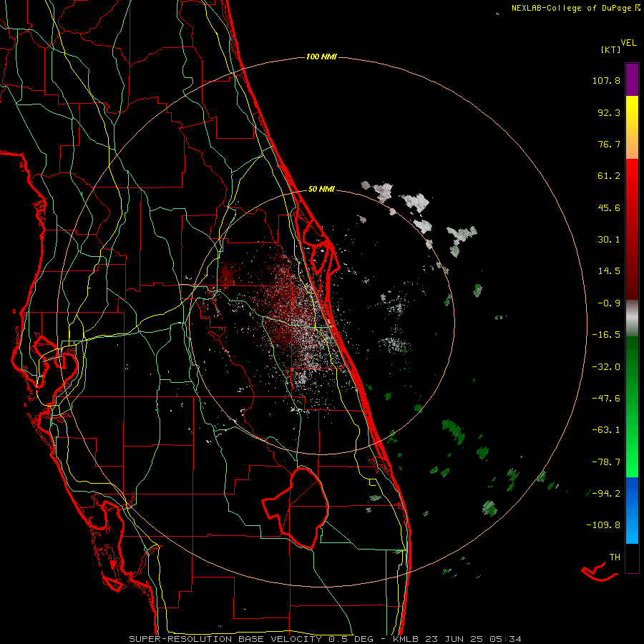Select the 14.5 scale value
The height and width of the screenshot is (644, 644).
pos(609,271)
